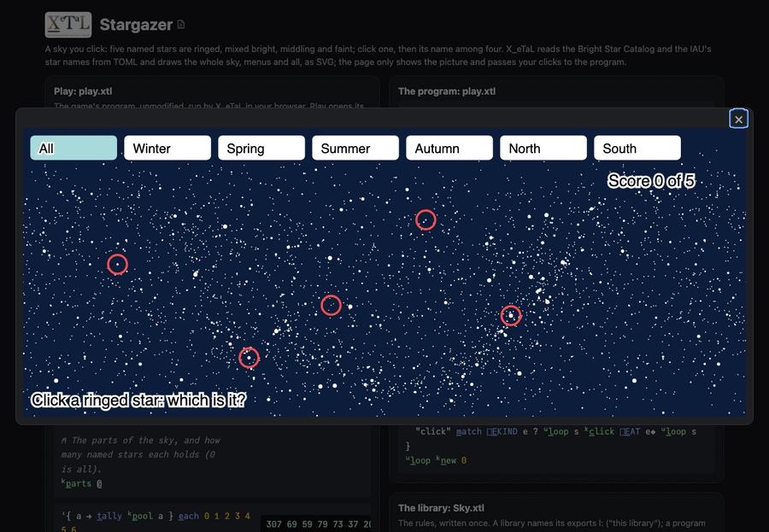
Task: Click the 'Score 0 of 5' text
Action: (651, 181)
